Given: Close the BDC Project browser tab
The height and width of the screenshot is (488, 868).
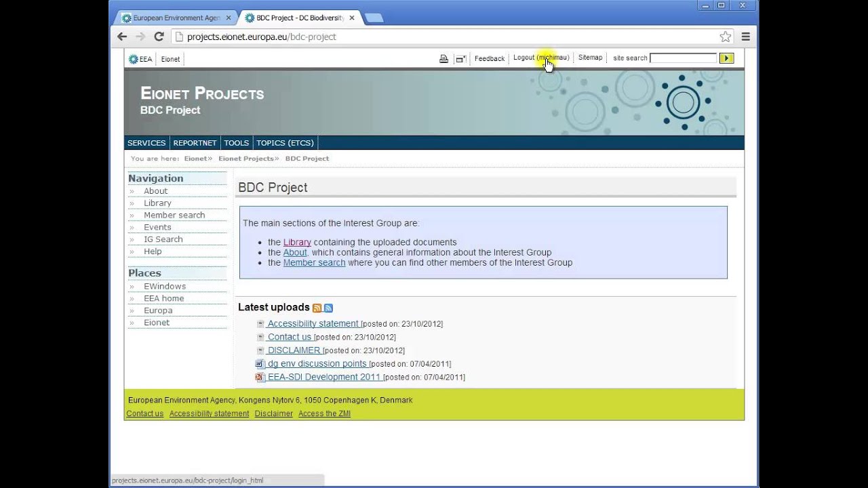Looking at the screenshot, I should [352, 18].
